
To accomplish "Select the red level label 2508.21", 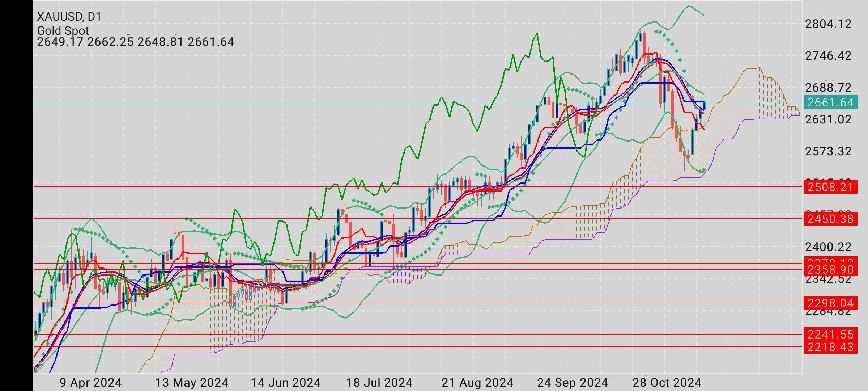I will (x=830, y=187).
